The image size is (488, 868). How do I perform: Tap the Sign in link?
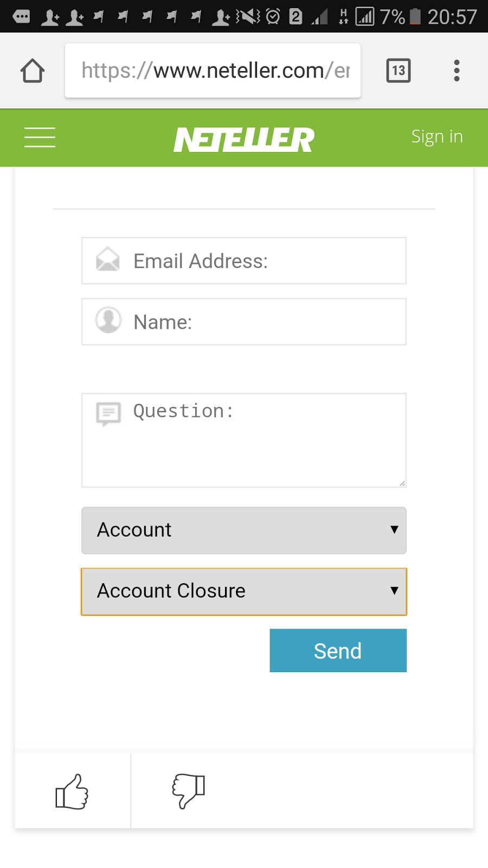point(436,137)
